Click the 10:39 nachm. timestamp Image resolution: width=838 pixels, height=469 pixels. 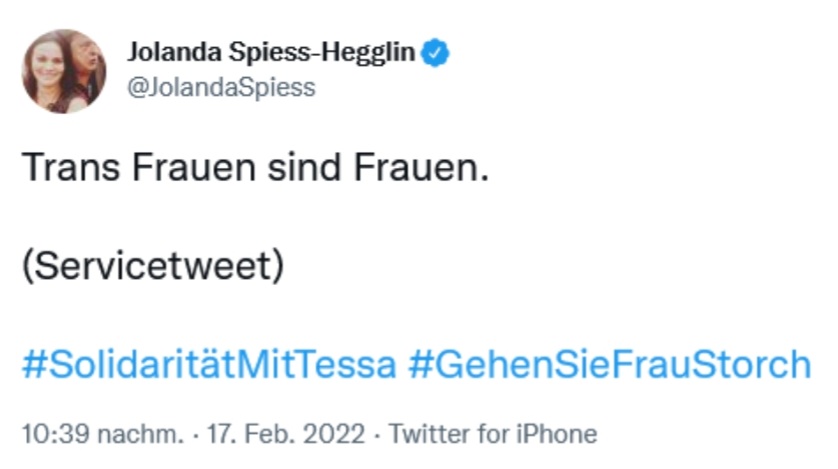tap(103, 434)
